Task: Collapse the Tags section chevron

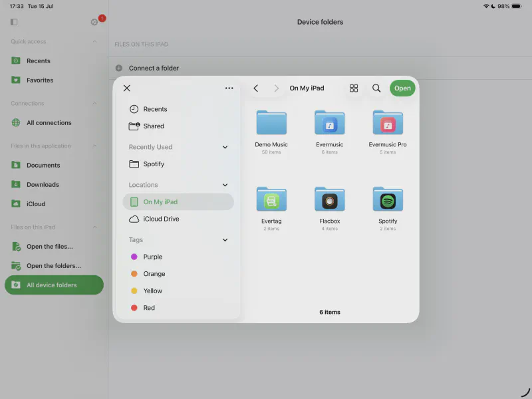Action: tap(225, 240)
